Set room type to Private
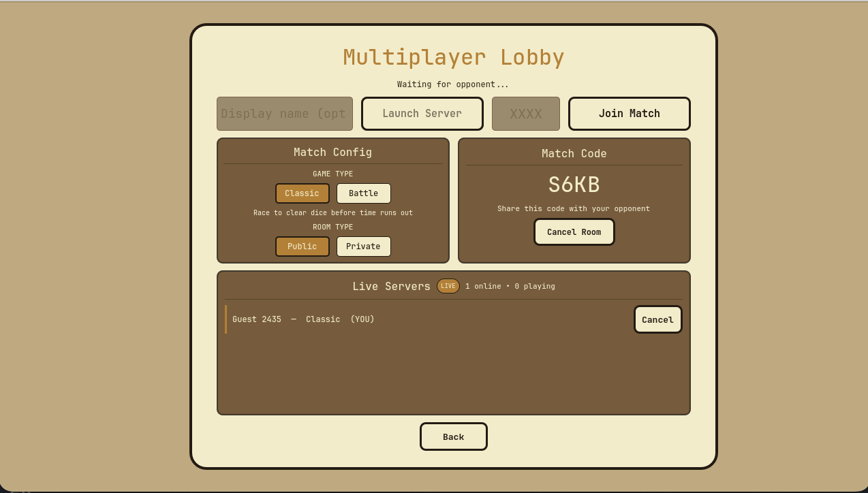This screenshot has height=493, width=868. pos(363,246)
